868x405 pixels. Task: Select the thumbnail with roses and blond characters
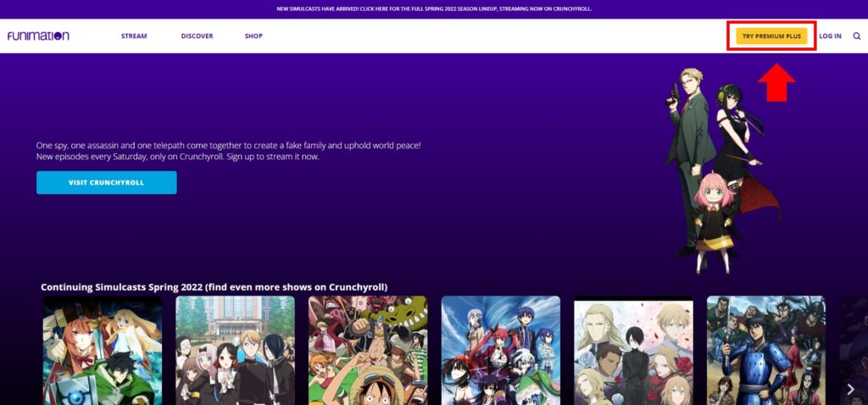(633, 350)
